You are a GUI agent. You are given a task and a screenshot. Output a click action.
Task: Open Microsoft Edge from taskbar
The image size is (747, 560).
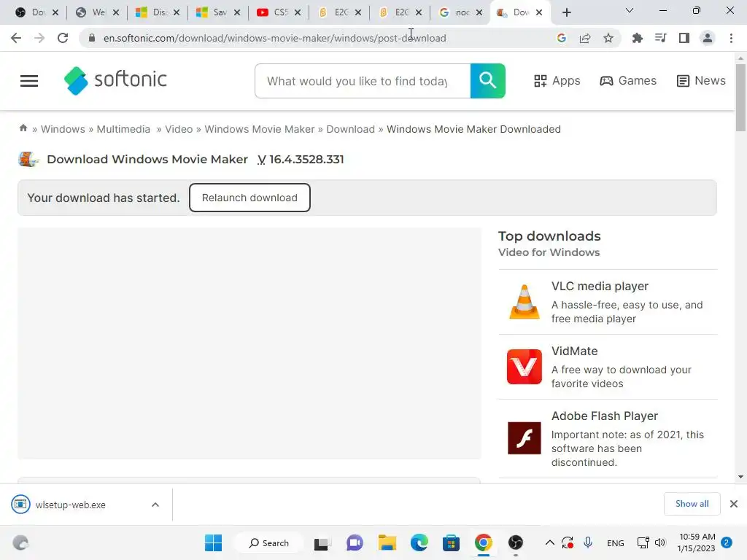[x=419, y=542]
